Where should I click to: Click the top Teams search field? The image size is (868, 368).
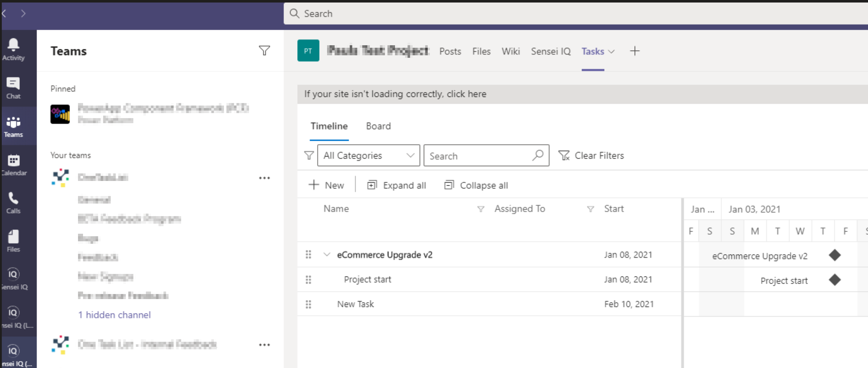(x=575, y=14)
